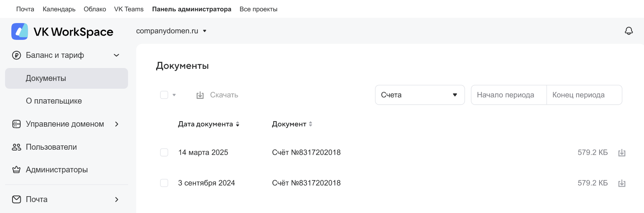644x213 pixels.
Task: Click the ruble icon beside Баланс и тариф
Action: point(16,55)
